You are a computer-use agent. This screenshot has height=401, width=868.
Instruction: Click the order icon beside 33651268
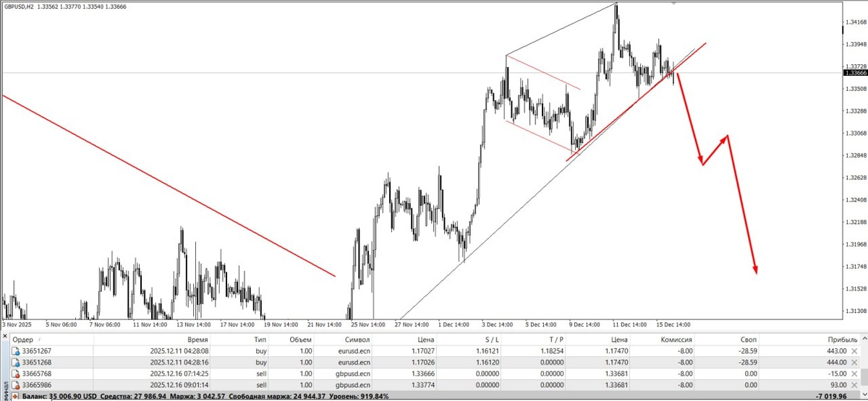(16, 362)
